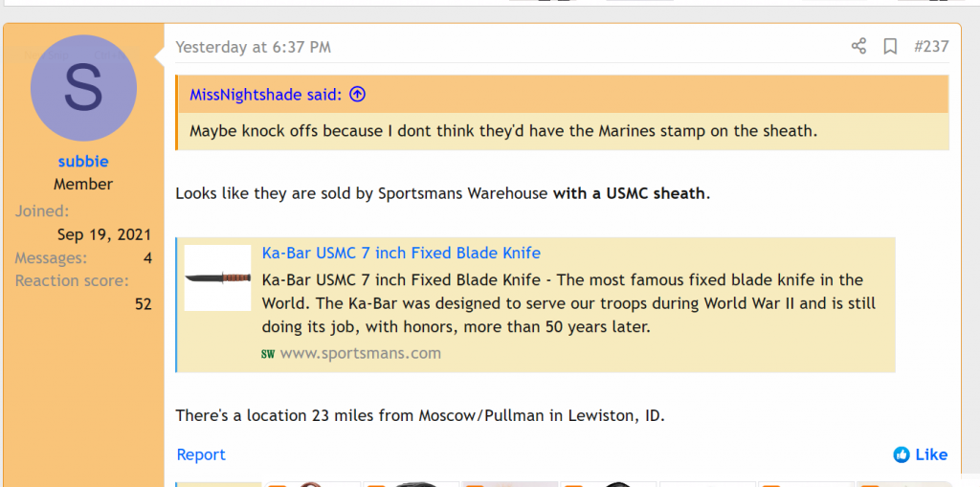The width and height of the screenshot is (980, 487).
Task: Click the share post icon
Action: coord(858,46)
